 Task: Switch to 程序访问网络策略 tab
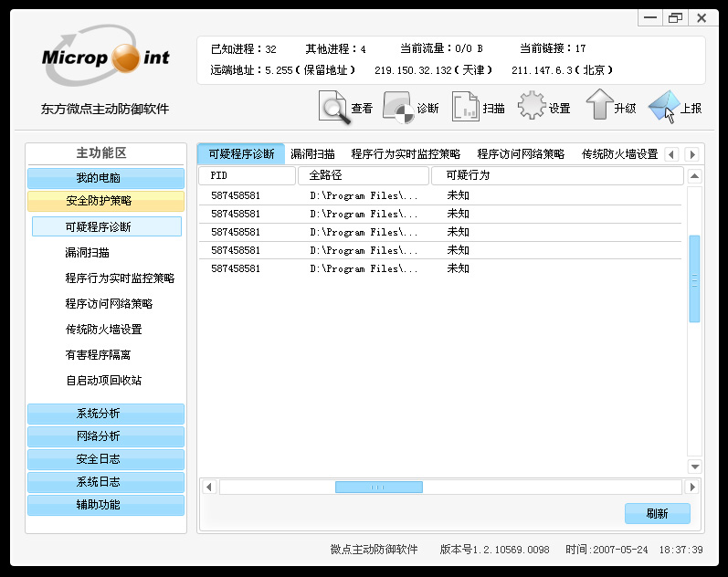[x=521, y=154]
